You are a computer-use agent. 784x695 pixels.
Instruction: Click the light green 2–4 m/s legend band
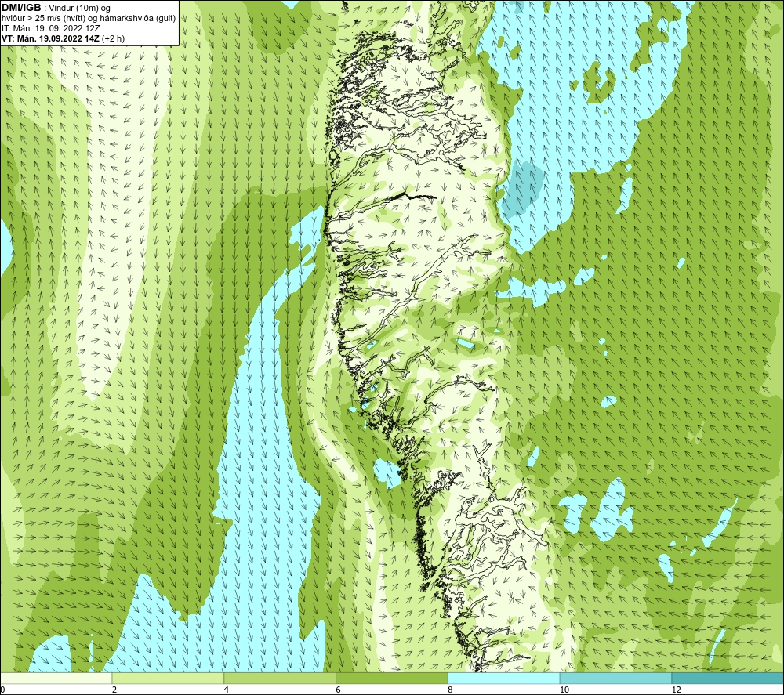point(168,678)
